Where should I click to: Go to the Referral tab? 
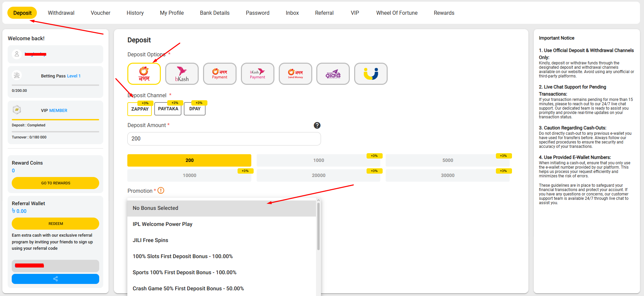point(324,13)
